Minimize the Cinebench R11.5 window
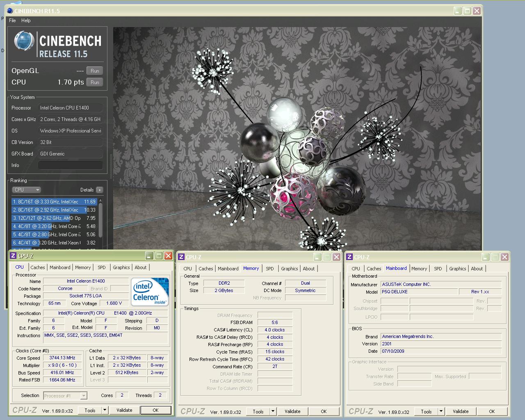This screenshot has height=420, width=525. (x=458, y=11)
